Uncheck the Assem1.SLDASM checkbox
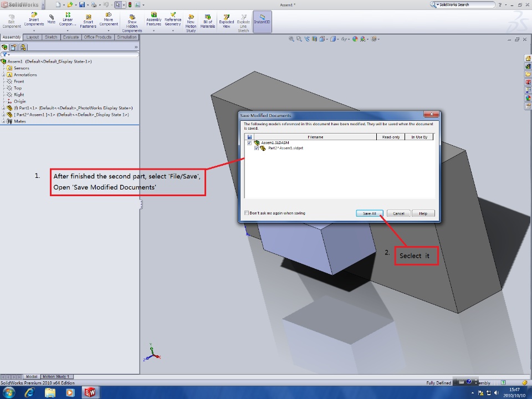Screen dimensions: 532x399 pyautogui.click(x=249, y=143)
